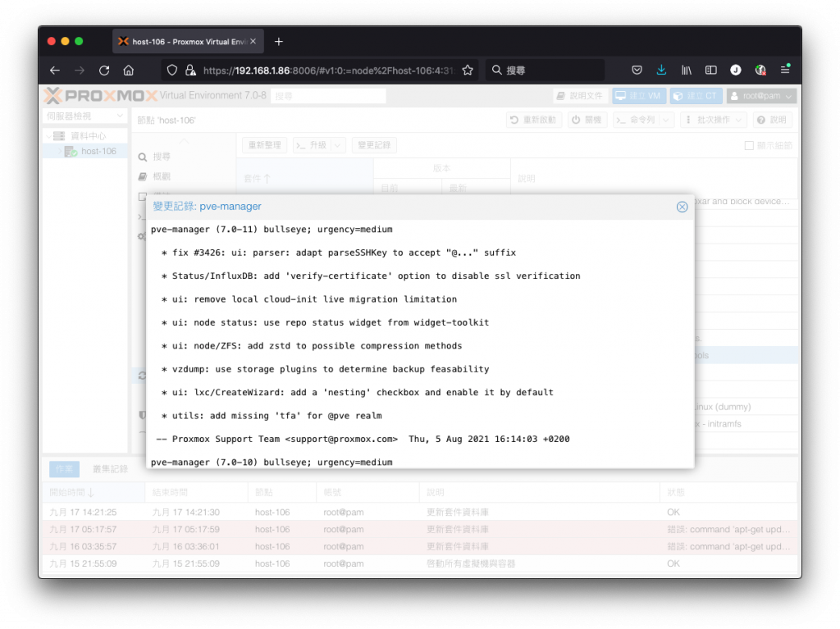This screenshot has width=840, height=629.
Task: Click 建立 VM button
Action: click(x=638, y=96)
